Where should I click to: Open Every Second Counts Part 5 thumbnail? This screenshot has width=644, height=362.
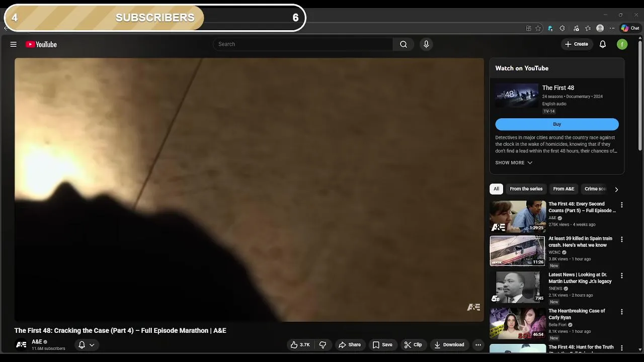click(x=518, y=216)
